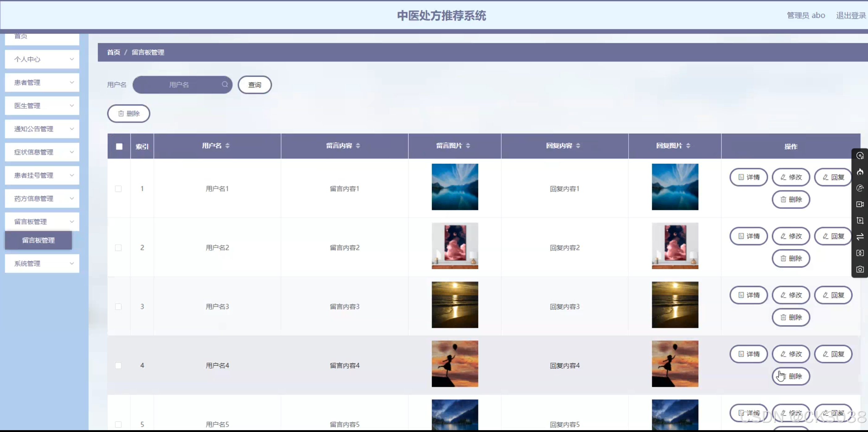
Task: Click the swap arrows icon in side toolbar
Action: pyautogui.click(x=860, y=237)
